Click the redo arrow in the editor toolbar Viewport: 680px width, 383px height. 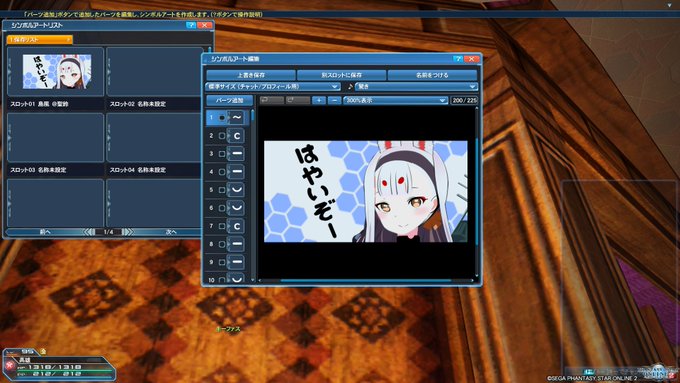tap(298, 100)
